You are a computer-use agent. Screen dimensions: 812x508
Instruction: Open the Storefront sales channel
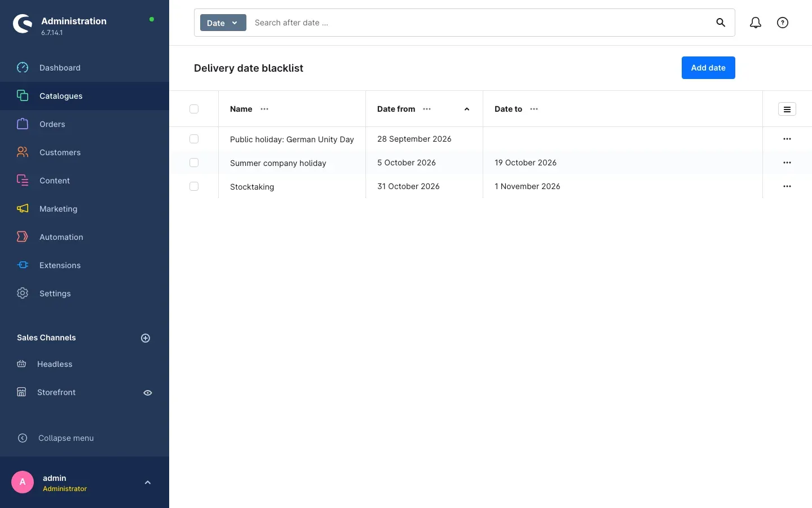pyautogui.click(x=56, y=392)
